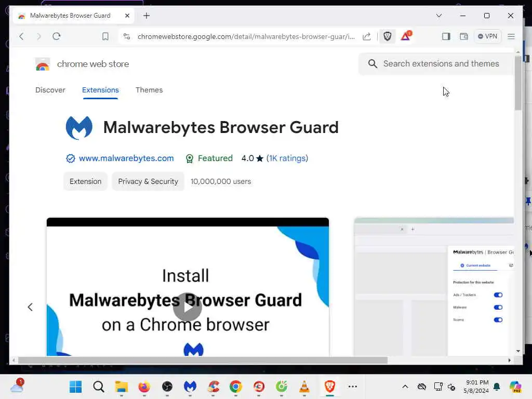This screenshot has width=532, height=399.
Task: Open Malwarebytes app from taskbar
Action: 190,387
